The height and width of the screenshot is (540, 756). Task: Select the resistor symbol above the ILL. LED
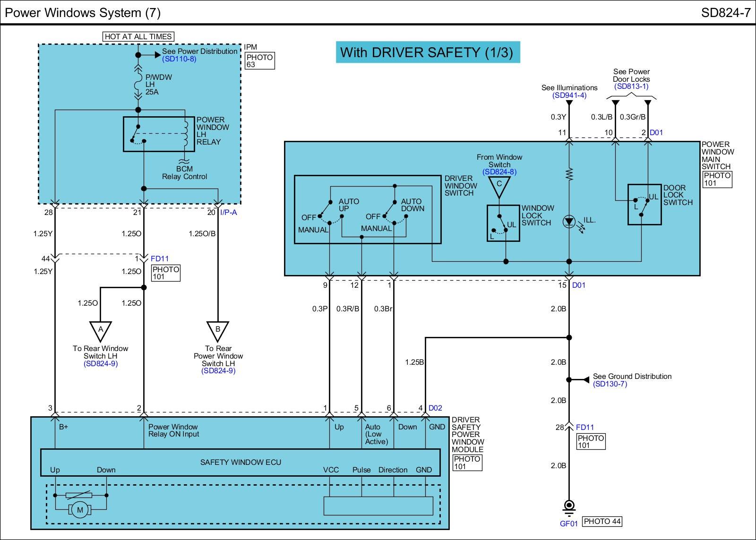point(569,173)
